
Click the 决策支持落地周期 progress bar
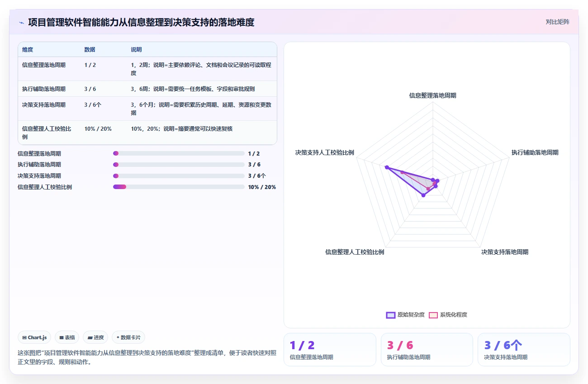click(x=179, y=176)
